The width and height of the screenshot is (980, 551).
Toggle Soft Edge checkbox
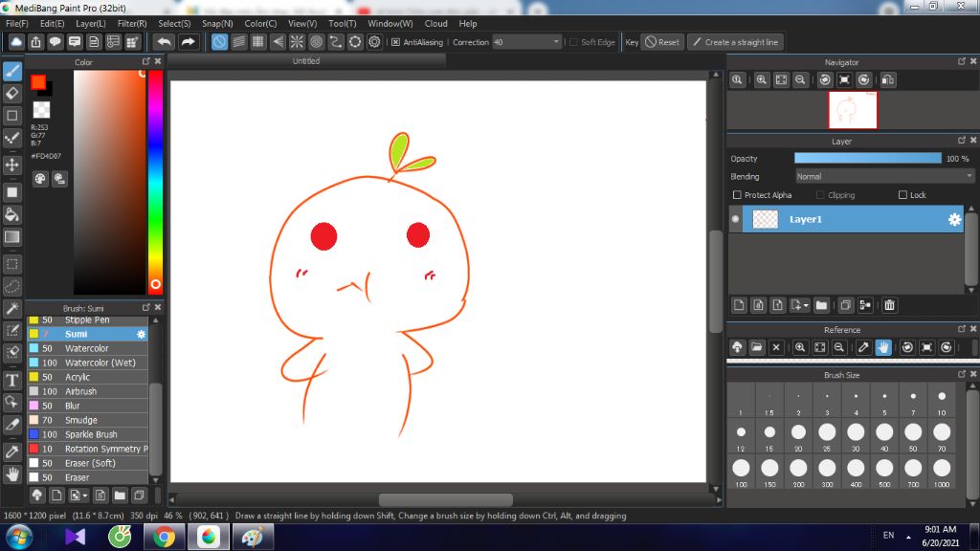(x=574, y=42)
